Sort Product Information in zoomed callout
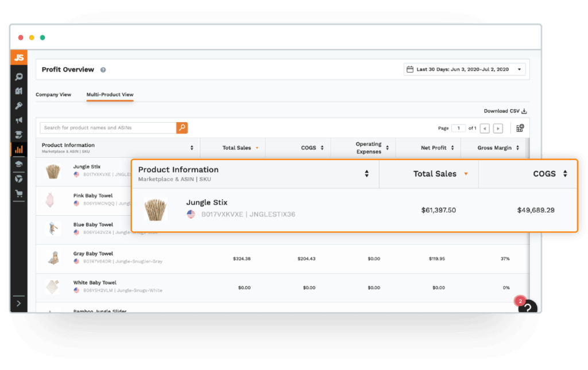The width and height of the screenshot is (588, 370). [367, 173]
